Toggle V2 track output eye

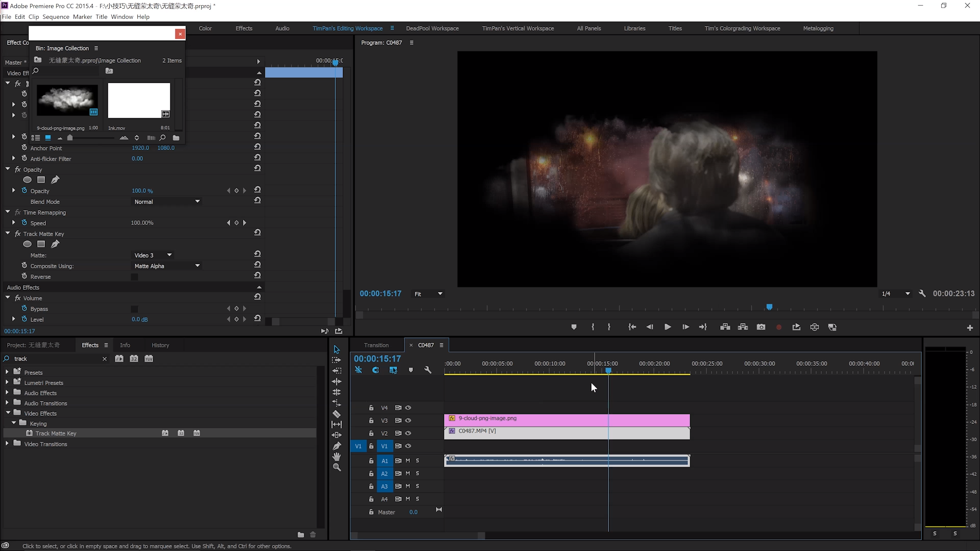click(408, 433)
